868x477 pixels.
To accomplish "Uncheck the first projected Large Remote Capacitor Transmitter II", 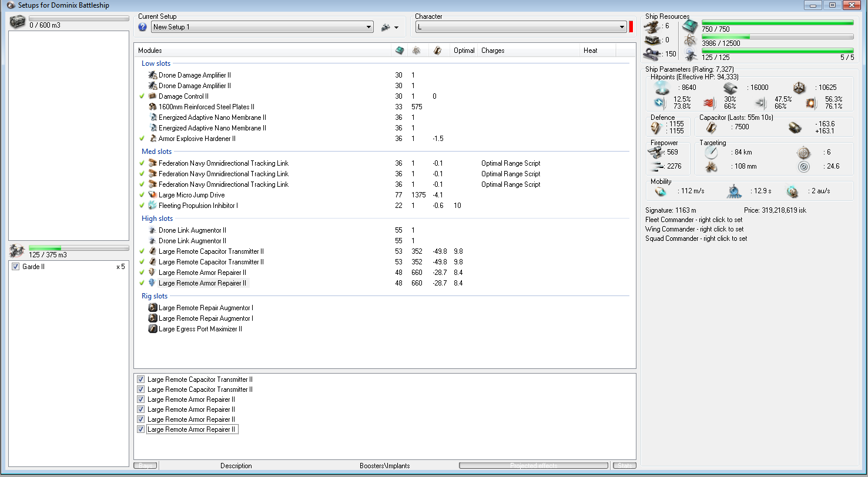I will [x=140, y=379].
